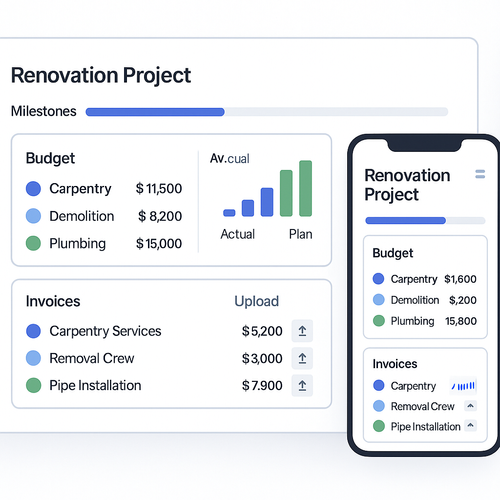Click the desktop Renovation Project title

point(101,75)
